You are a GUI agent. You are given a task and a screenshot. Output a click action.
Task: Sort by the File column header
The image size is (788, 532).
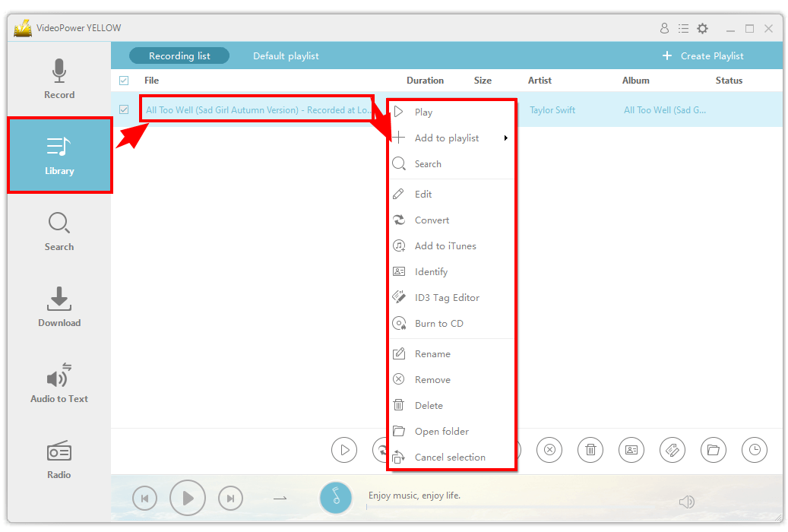coord(151,81)
